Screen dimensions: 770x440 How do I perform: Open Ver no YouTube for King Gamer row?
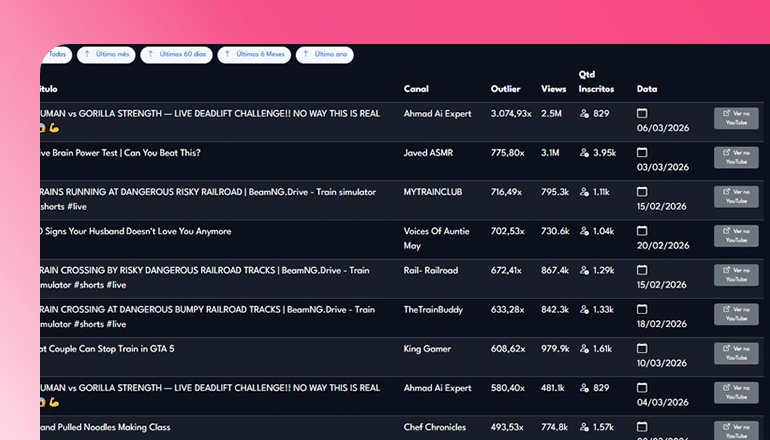pos(736,354)
